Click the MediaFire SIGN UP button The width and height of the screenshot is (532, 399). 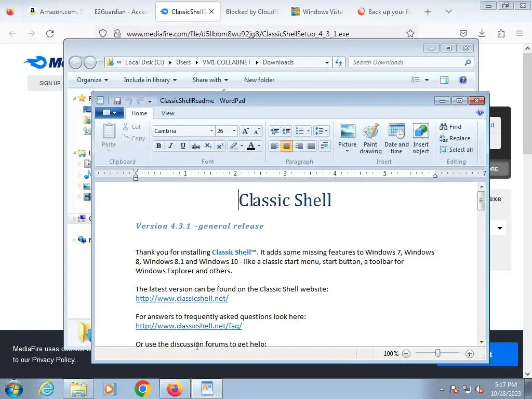point(50,83)
